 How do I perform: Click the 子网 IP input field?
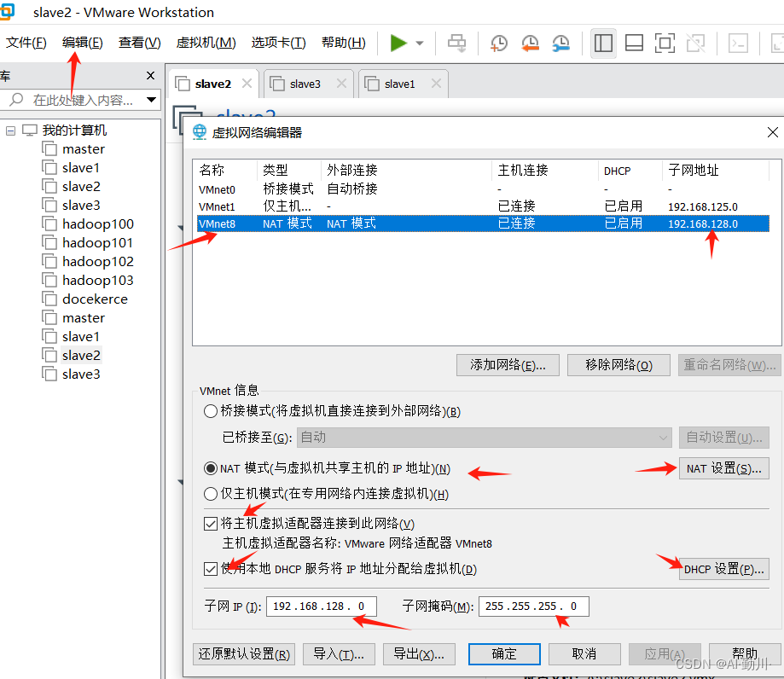[322, 606]
